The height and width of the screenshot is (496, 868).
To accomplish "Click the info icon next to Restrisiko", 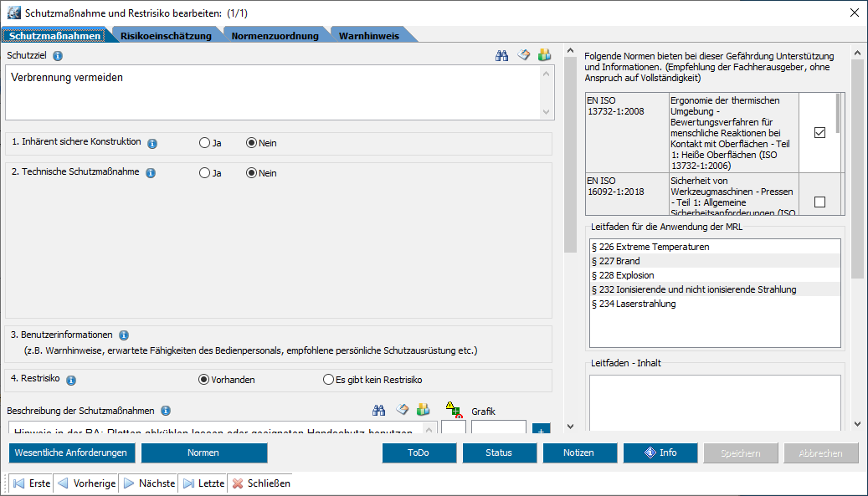I will coord(71,380).
